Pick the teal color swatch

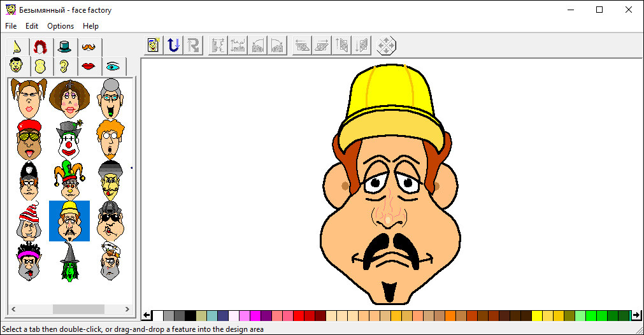[212, 316]
